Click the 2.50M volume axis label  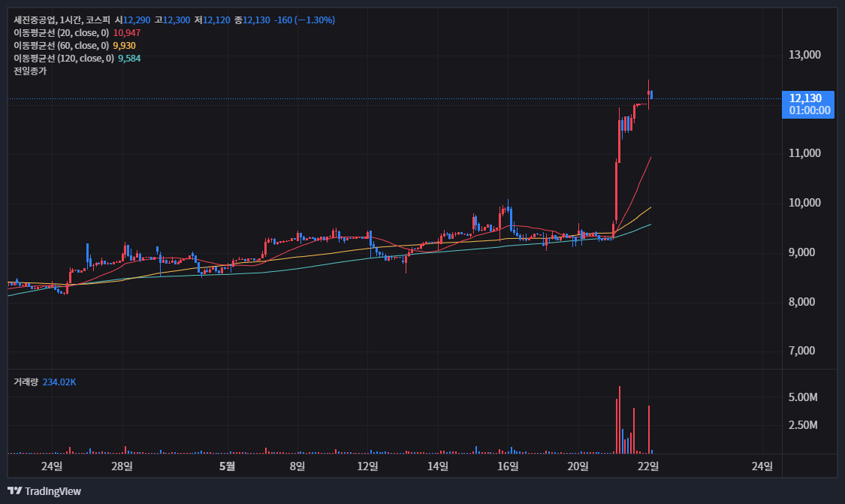[803, 425]
